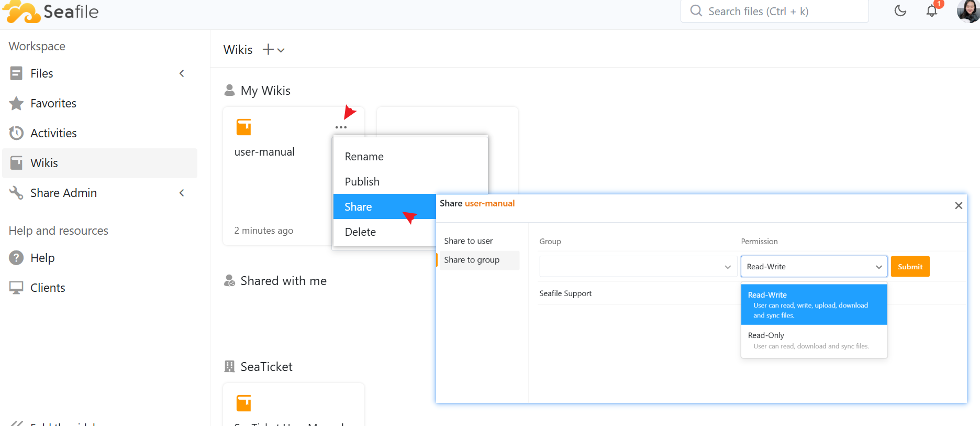This screenshot has width=980, height=426.
Task: Open notifications bell icon
Action: [x=932, y=11]
